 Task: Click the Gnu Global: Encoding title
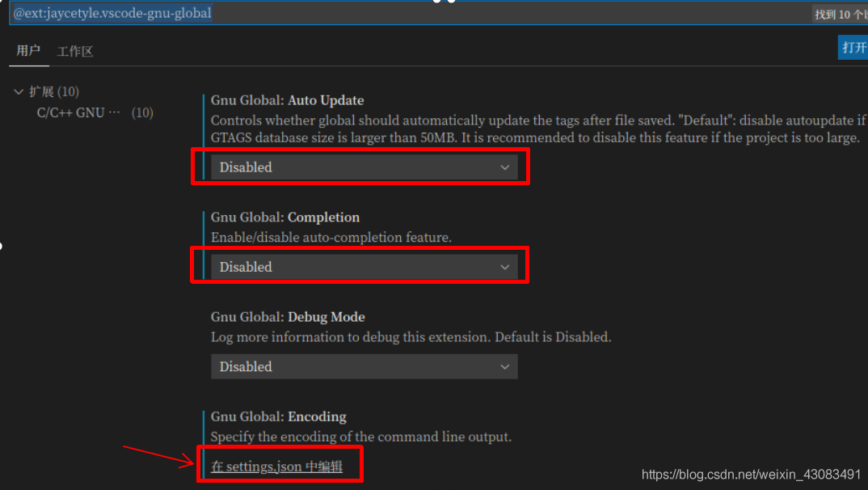279,416
